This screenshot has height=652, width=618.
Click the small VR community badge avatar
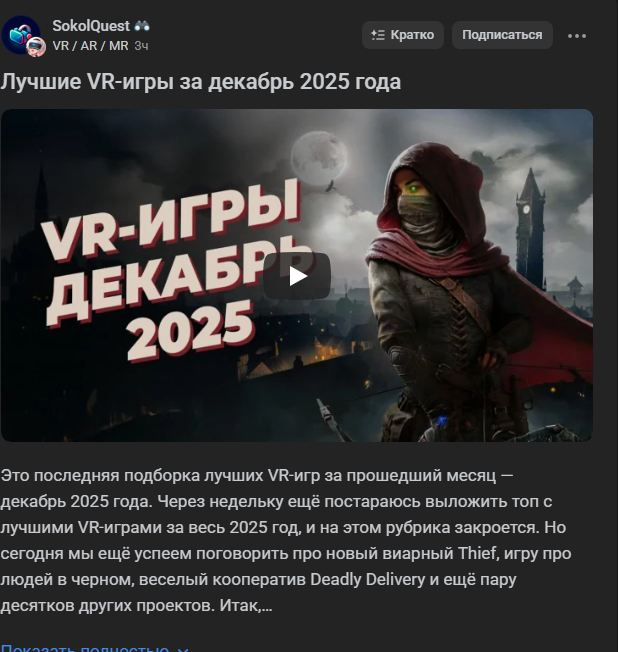[x=36, y=47]
